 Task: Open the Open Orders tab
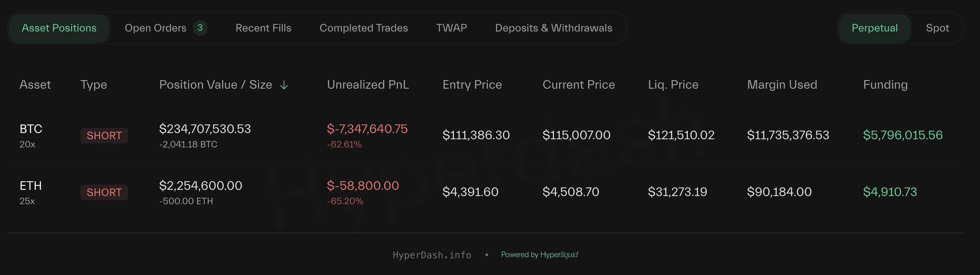pyautogui.click(x=156, y=28)
